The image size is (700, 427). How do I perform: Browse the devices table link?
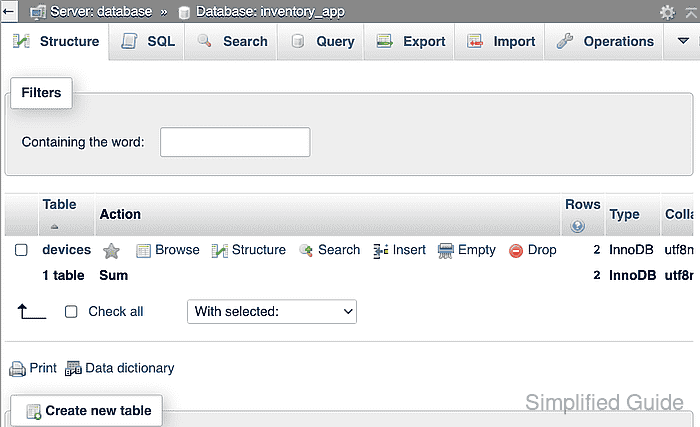click(168, 250)
